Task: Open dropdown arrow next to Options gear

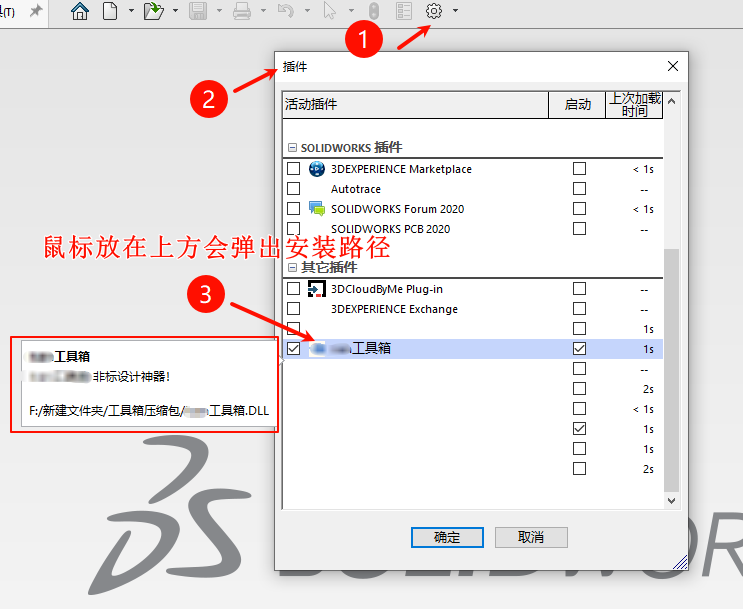Action: click(456, 11)
